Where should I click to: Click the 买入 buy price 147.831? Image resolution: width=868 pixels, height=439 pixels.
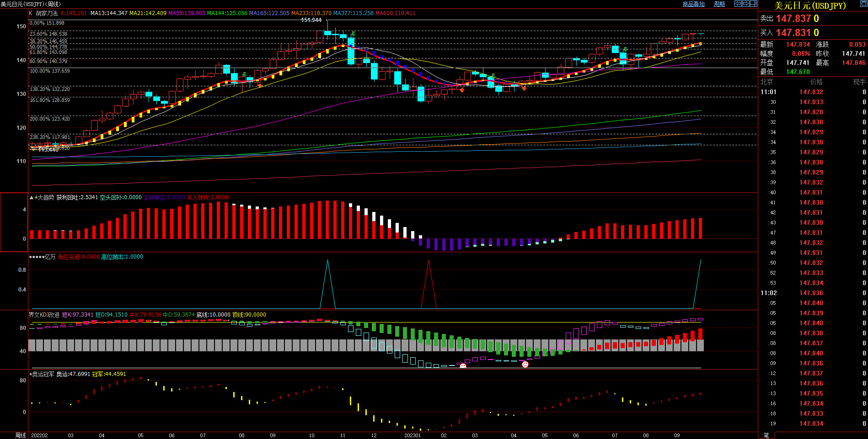(793, 33)
